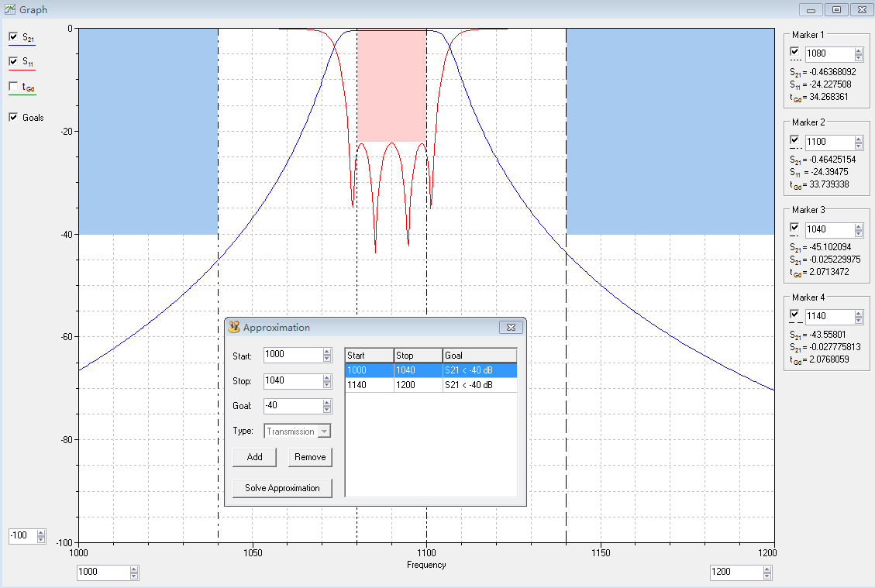Decrease the Marker 4 frequency with down arrow
Image resolution: width=875 pixels, height=588 pixels.
click(x=859, y=321)
